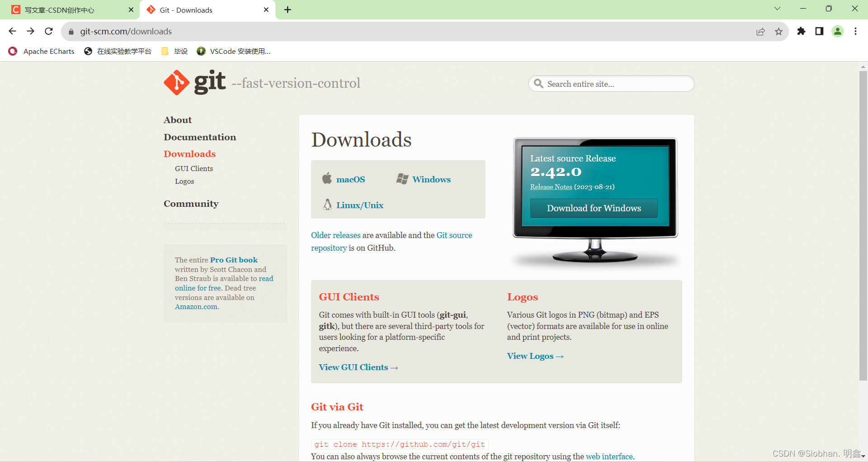The height and width of the screenshot is (462, 868).
Task: Click the Apple macOS icon
Action: coord(327,178)
